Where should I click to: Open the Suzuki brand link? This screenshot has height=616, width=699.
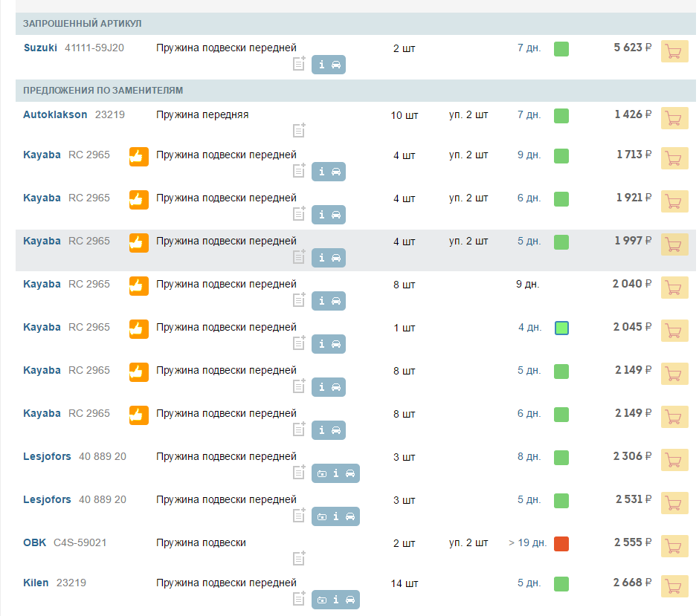coord(40,48)
